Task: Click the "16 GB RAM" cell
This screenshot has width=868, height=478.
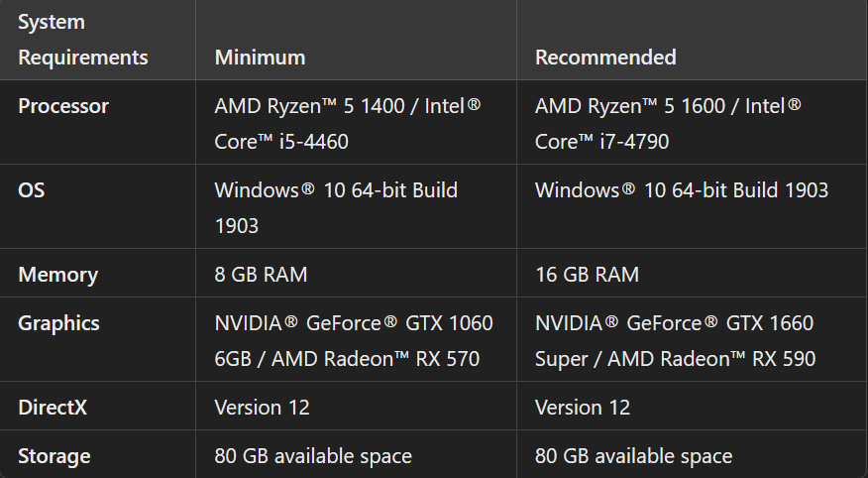Action: point(587,275)
